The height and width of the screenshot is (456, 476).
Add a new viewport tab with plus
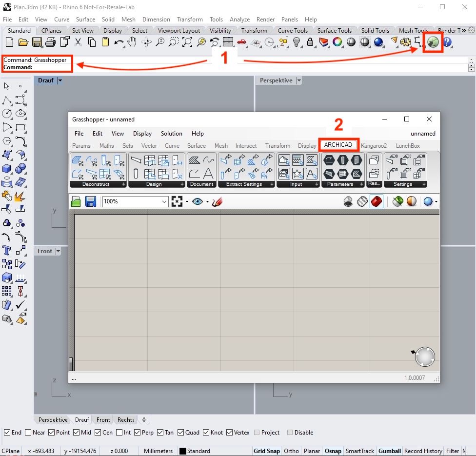(144, 419)
